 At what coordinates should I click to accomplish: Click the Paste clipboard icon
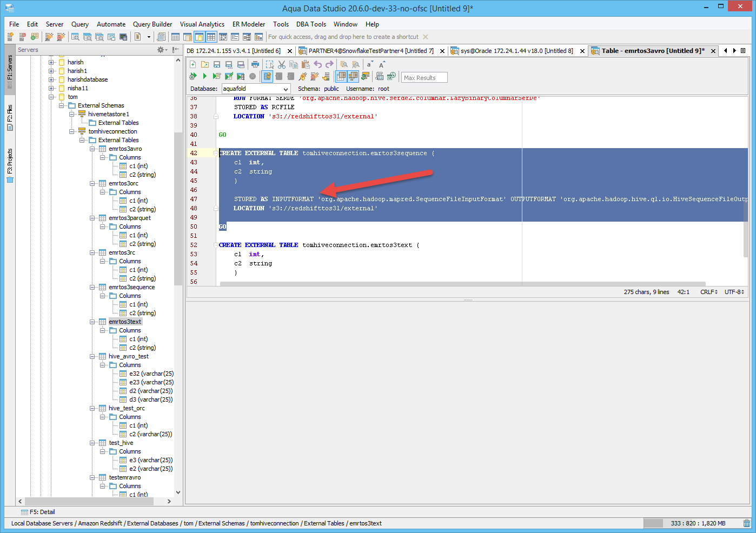click(x=306, y=64)
